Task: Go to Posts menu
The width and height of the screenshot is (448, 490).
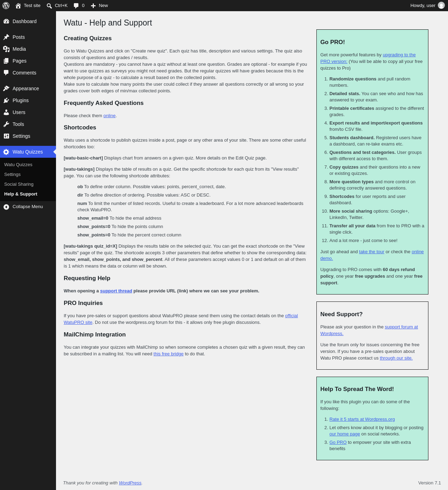Action: coord(28,37)
